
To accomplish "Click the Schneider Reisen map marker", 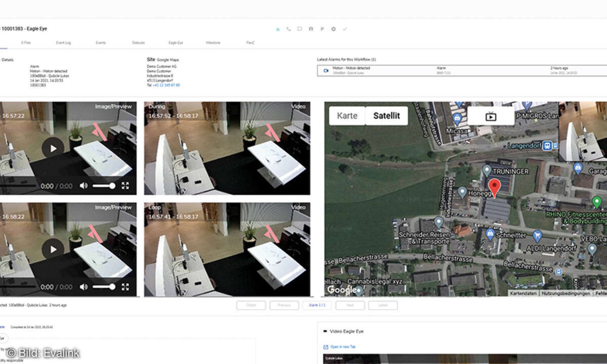I will pos(439,222).
